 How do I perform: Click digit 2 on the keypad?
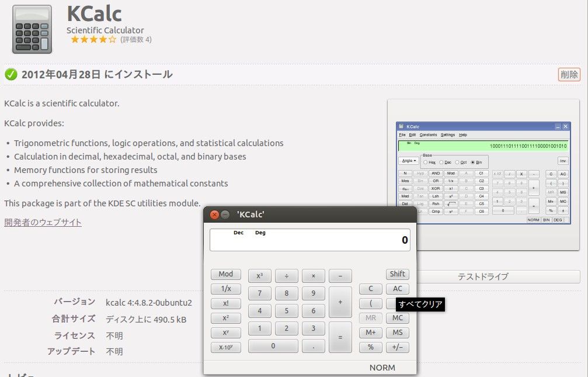tap(287, 328)
